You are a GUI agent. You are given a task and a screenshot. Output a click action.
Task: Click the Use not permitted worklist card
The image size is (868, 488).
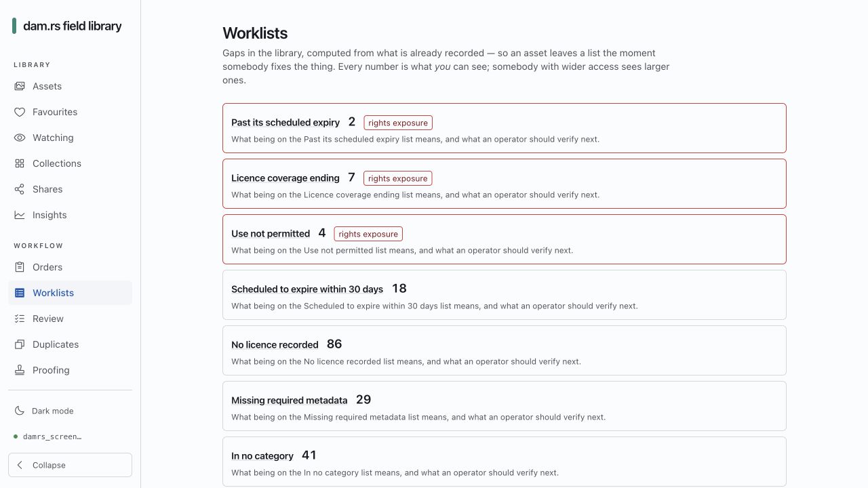tap(505, 239)
